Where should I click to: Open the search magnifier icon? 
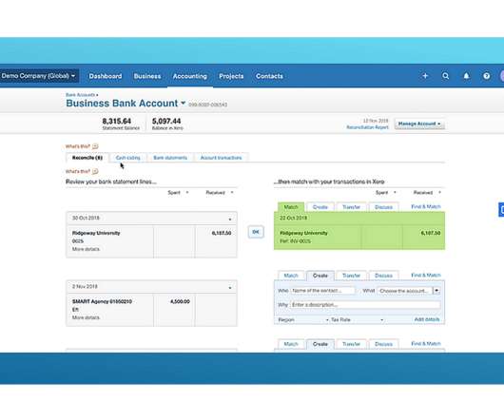[445, 76]
